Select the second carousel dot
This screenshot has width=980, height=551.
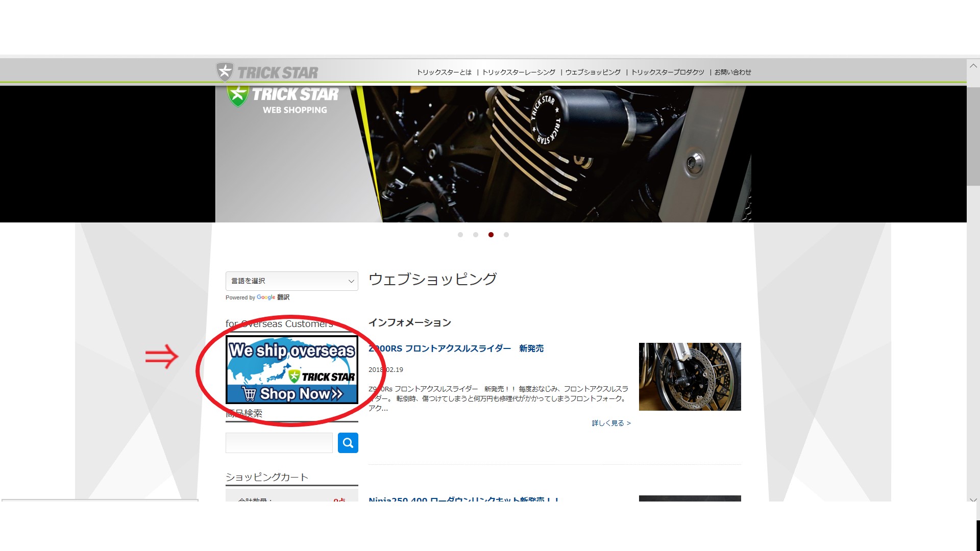(x=476, y=235)
